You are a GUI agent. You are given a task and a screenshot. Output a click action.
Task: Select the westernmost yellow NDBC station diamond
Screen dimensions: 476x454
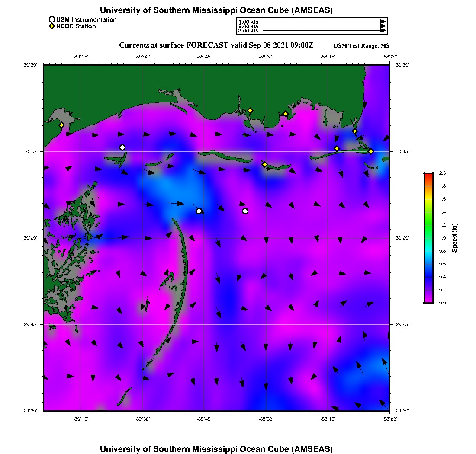[x=62, y=125]
